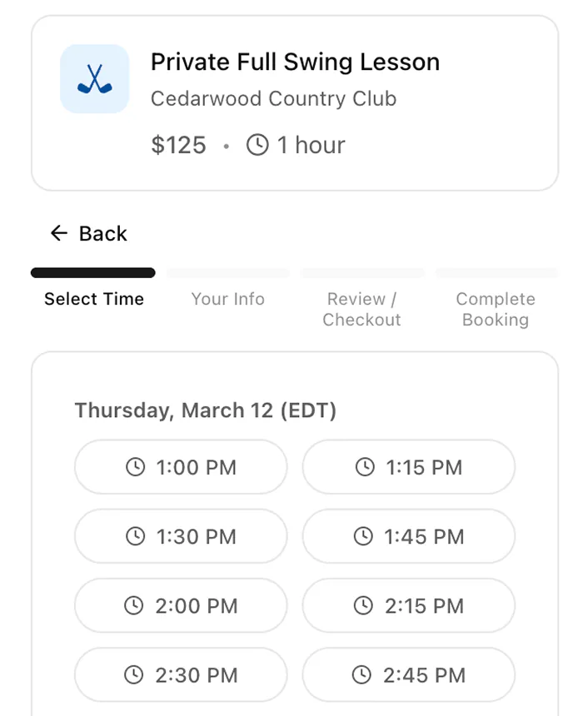
Task: Click the black progress bar segment
Action: (x=93, y=272)
